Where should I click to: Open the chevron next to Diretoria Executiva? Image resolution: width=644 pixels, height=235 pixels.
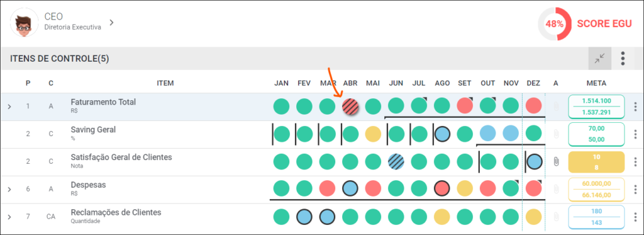[111, 22]
